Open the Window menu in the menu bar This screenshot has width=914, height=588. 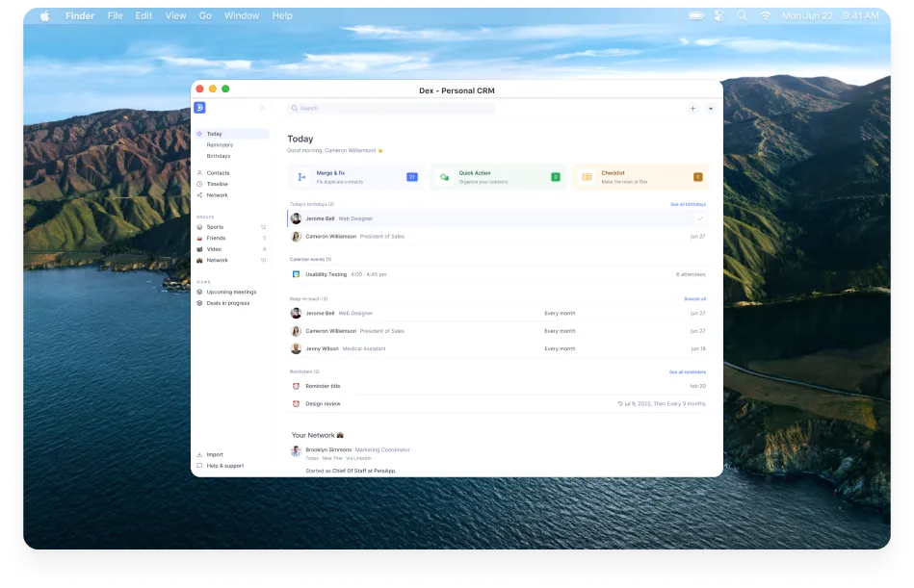(x=242, y=15)
